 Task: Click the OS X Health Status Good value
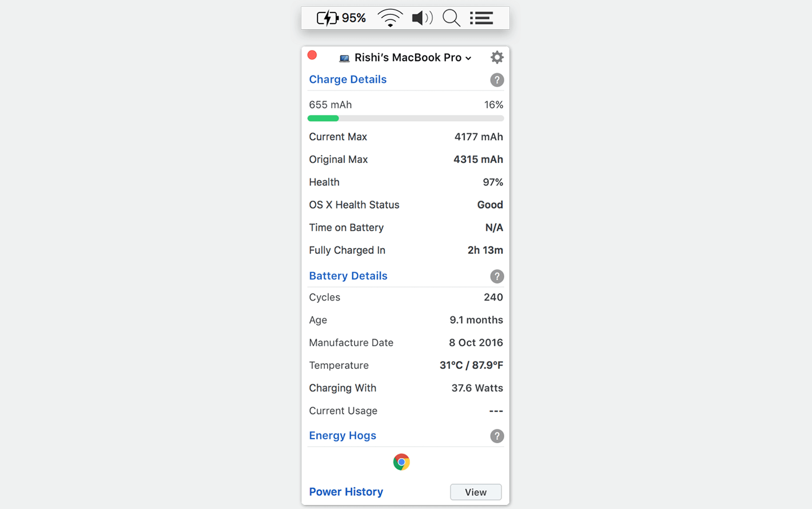point(490,205)
